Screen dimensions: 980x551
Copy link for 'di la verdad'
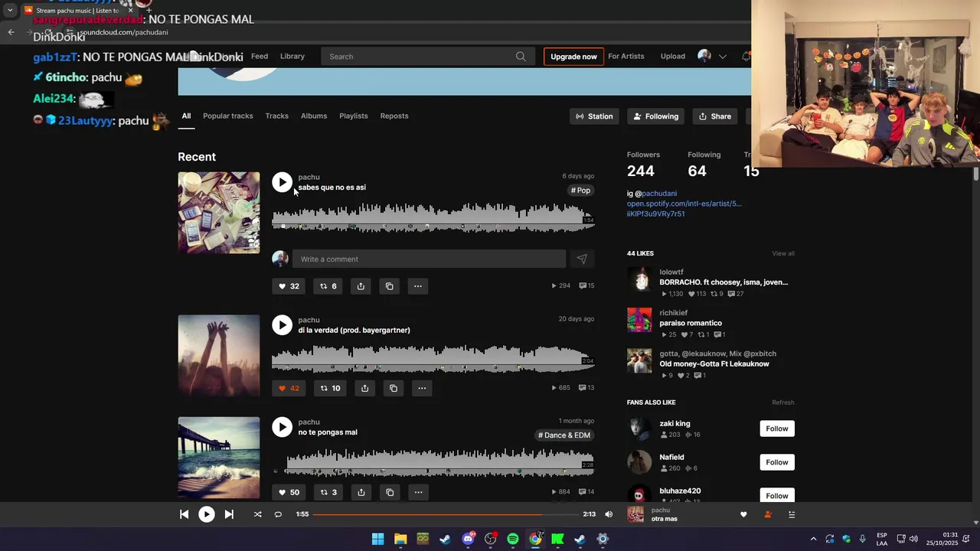click(x=393, y=388)
